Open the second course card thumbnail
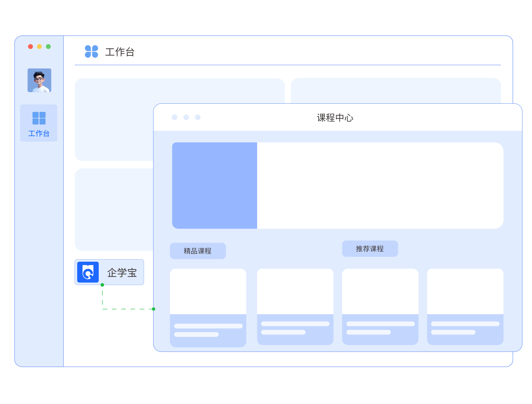 pyautogui.click(x=295, y=291)
